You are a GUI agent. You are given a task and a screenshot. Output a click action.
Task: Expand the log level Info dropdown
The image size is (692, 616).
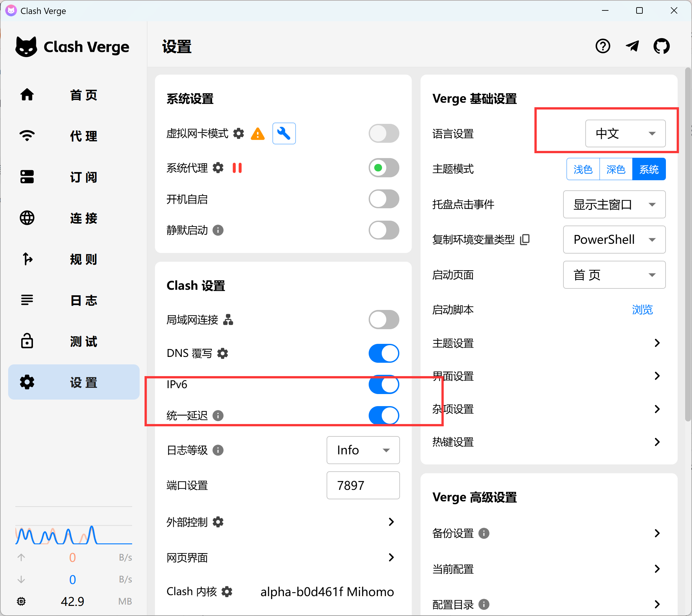tap(363, 450)
